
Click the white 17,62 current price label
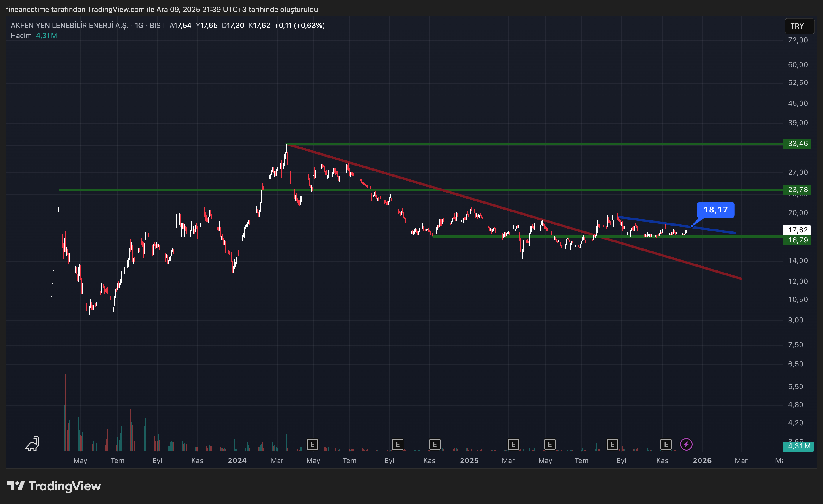pos(797,230)
